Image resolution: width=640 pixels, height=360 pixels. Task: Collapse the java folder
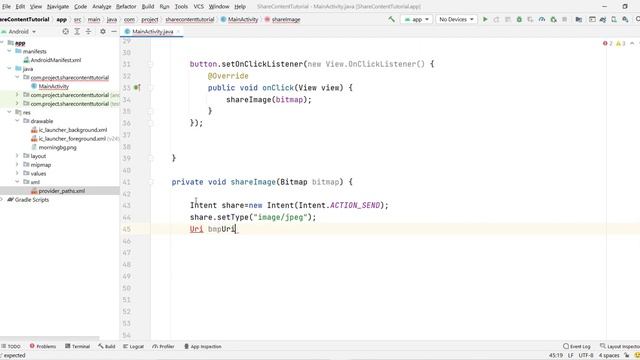[x=9, y=69]
